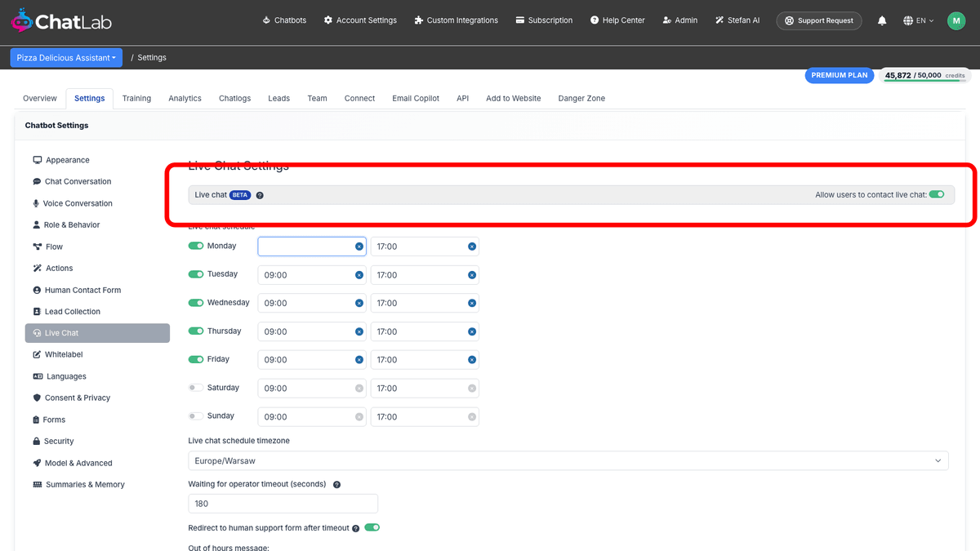
Task: Open Account Settings in top navigation
Action: (x=360, y=20)
